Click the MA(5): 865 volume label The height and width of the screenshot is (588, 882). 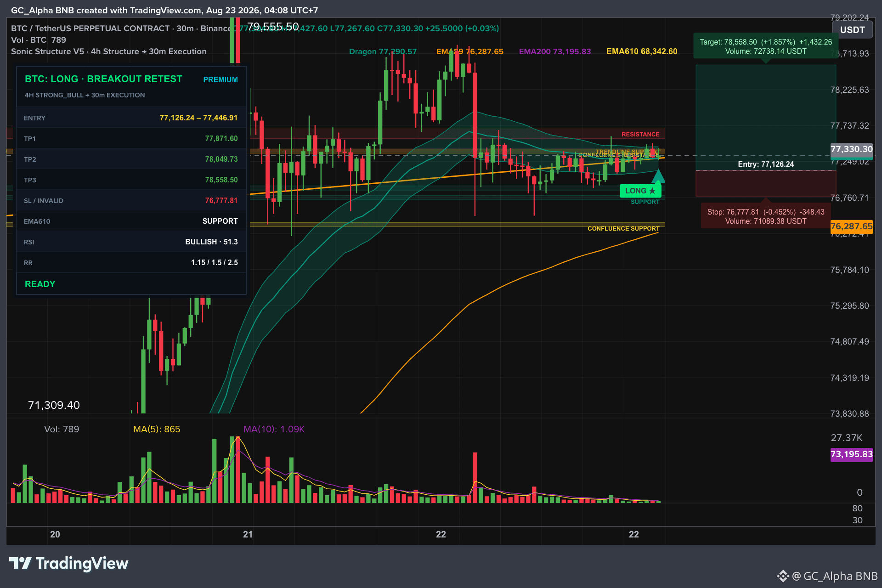point(157,429)
